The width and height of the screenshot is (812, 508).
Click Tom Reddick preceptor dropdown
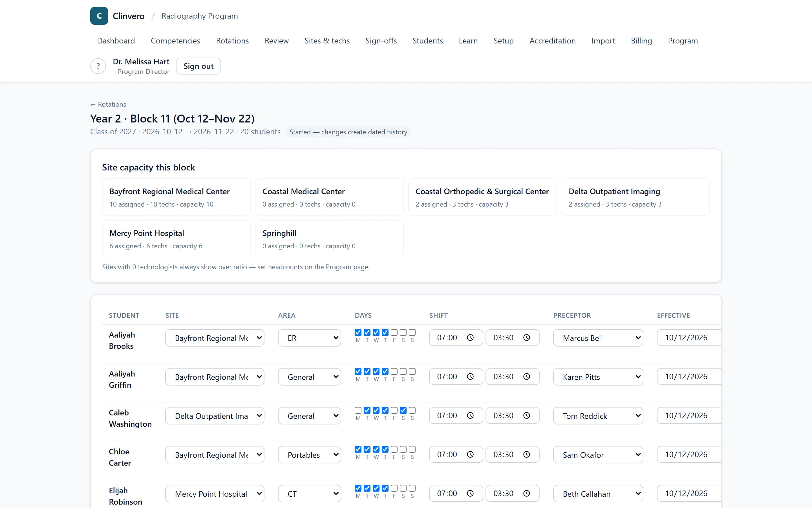click(x=598, y=416)
